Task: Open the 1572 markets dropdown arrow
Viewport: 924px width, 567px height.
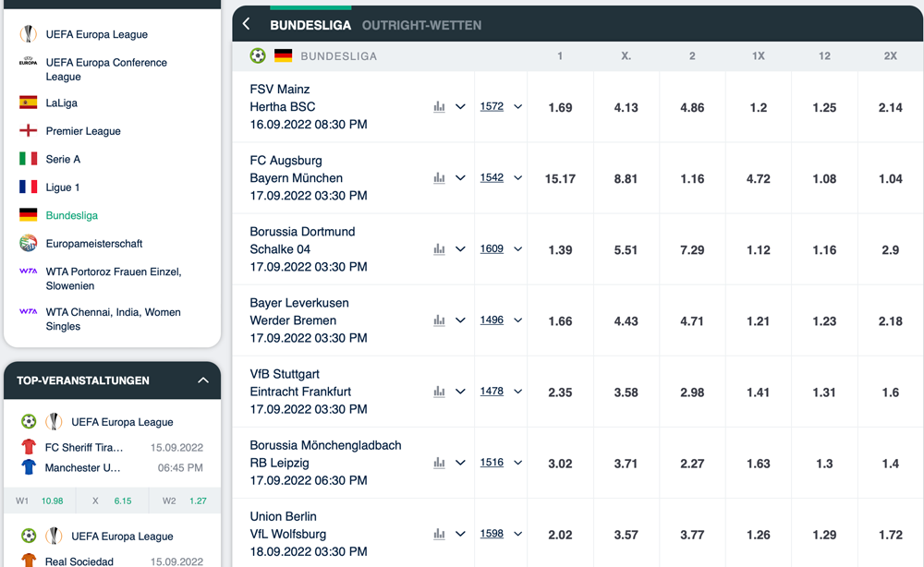Action: click(x=517, y=107)
